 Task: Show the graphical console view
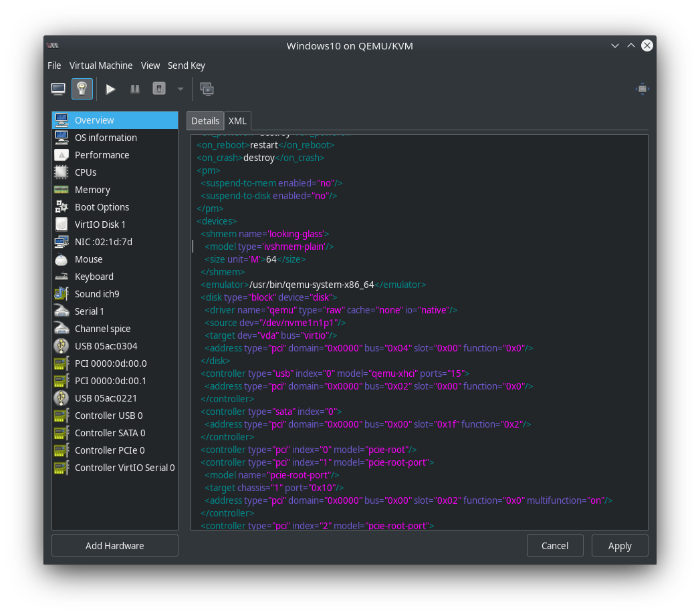click(x=58, y=89)
